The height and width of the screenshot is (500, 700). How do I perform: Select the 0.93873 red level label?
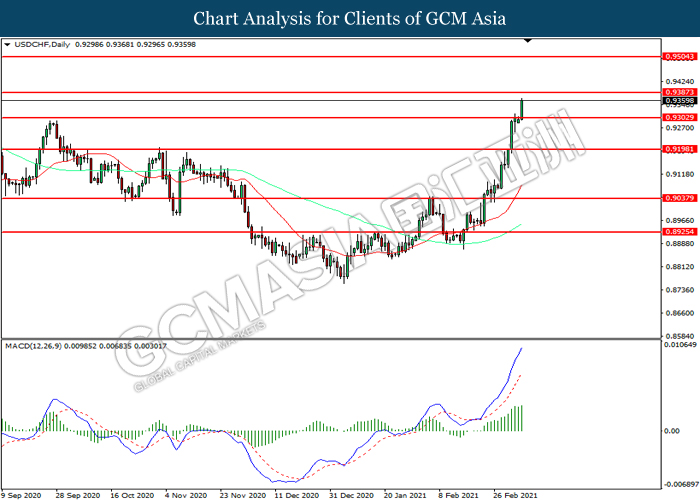680,92
